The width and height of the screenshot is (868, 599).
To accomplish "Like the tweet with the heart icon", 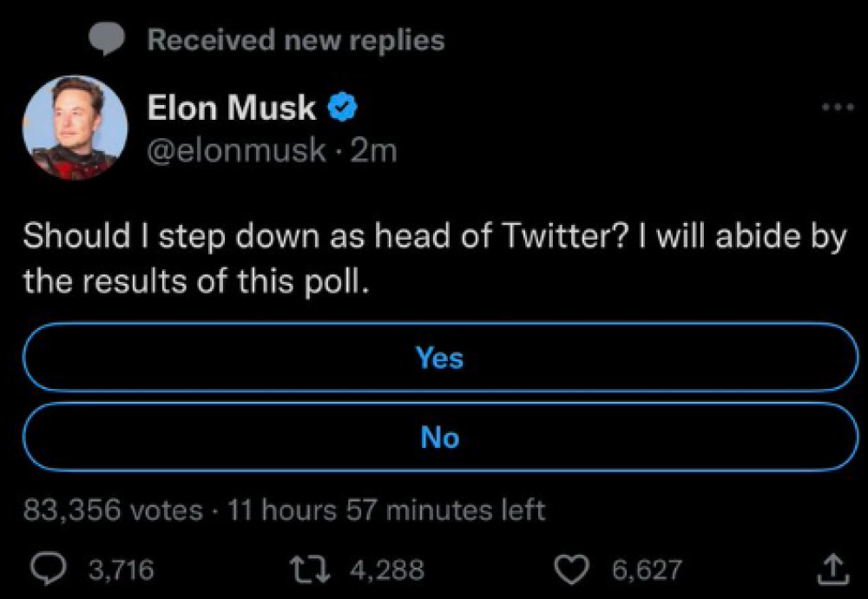I will coord(572,570).
